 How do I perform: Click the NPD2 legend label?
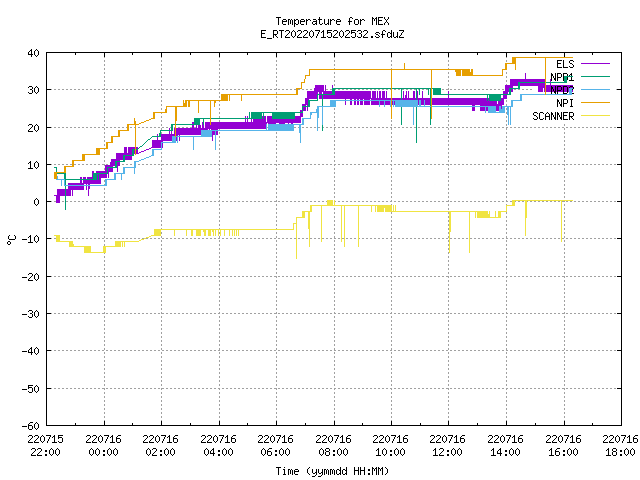[x=562, y=90]
